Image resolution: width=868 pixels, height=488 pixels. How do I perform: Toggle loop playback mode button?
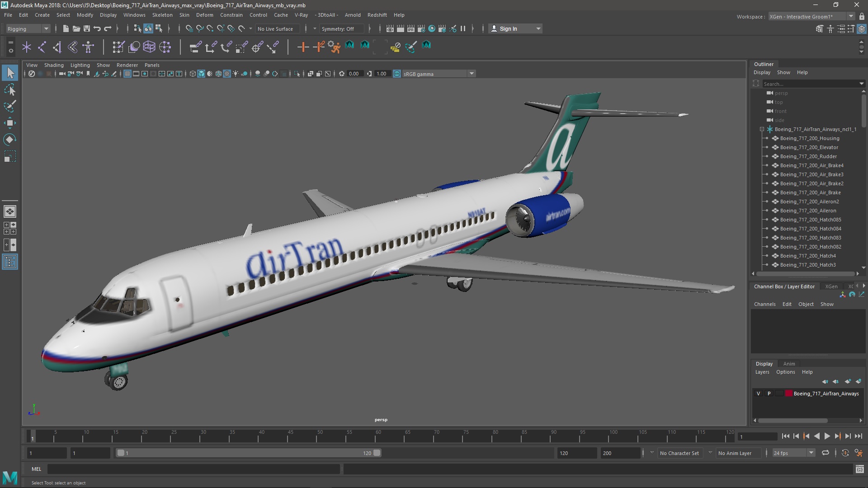click(x=826, y=453)
